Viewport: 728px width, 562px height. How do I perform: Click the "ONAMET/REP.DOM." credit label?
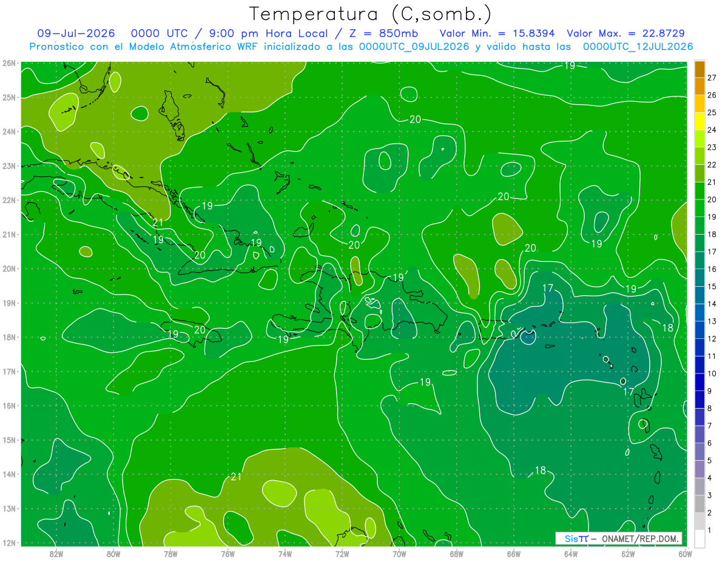(x=639, y=538)
